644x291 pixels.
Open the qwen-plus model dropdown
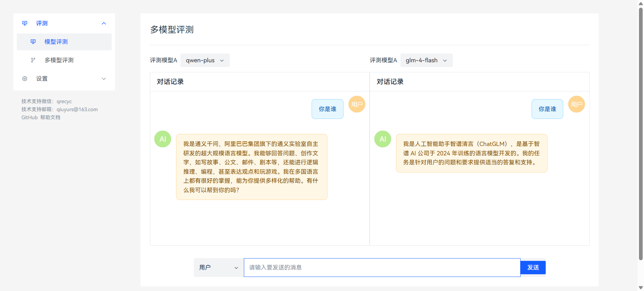pyautogui.click(x=205, y=60)
